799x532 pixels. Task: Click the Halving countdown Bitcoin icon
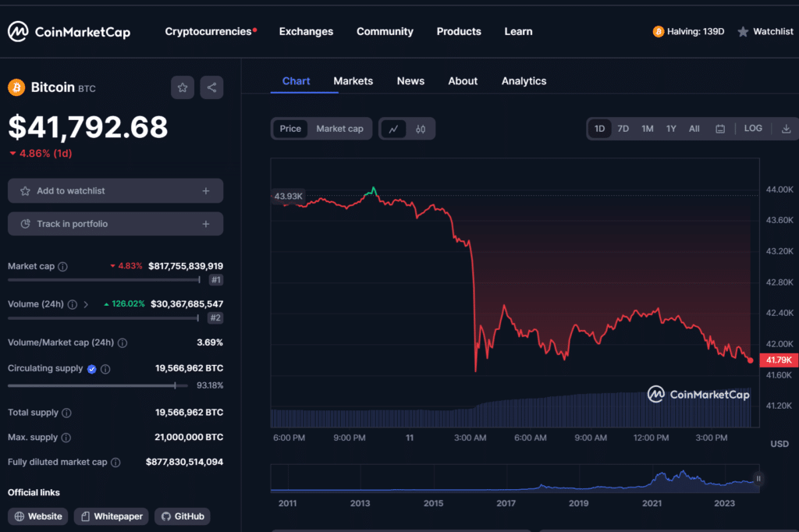(x=659, y=32)
